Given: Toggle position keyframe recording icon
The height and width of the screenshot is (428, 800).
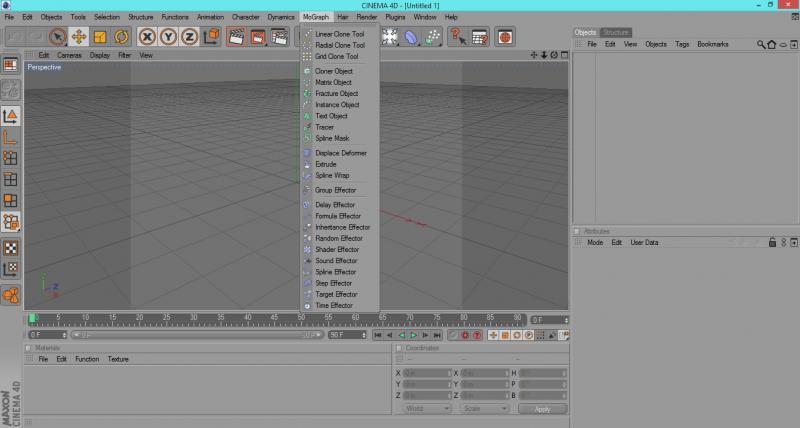Looking at the screenshot, I should [x=493, y=335].
